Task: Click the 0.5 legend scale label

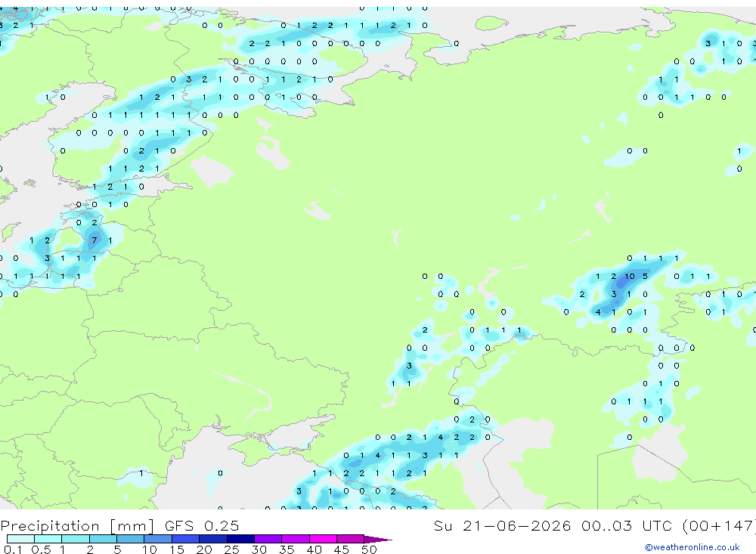Action: pos(41,549)
